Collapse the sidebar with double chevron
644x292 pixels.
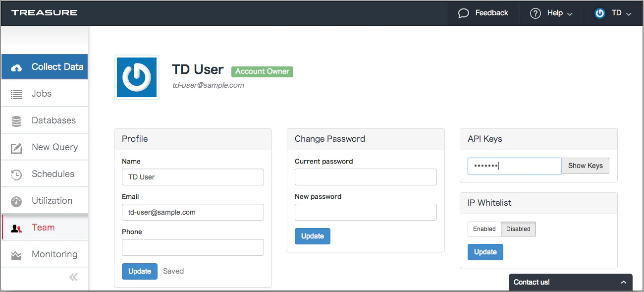(x=73, y=277)
